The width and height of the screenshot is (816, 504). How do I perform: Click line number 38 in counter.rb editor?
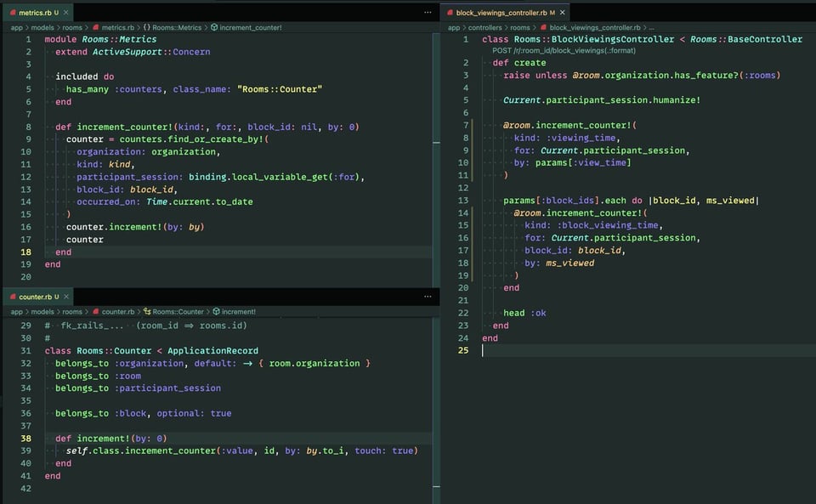pos(25,438)
